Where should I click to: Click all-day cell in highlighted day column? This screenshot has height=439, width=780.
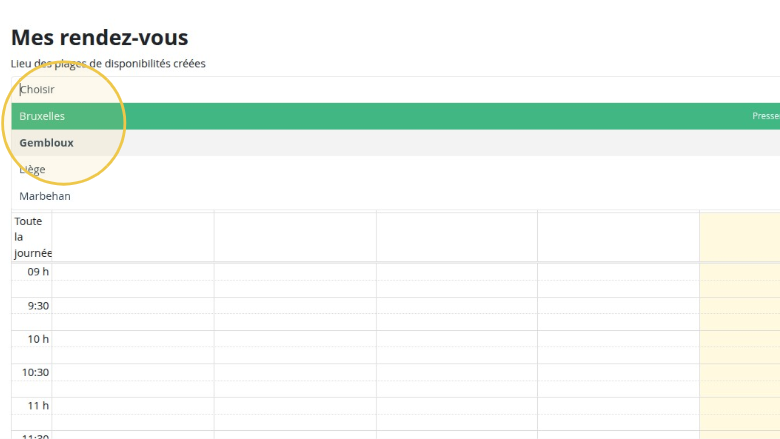click(x=740, y=236)
